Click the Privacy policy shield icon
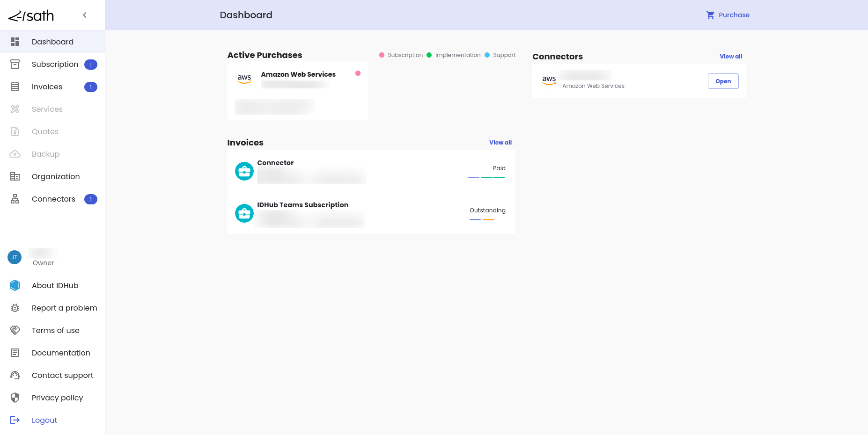This screenshot has width=868, height=435. click(15, 398)
